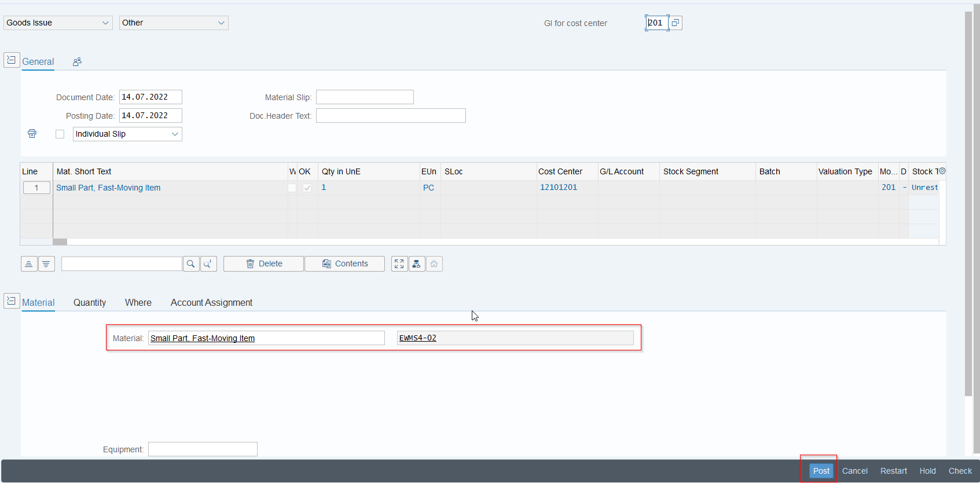Switch to the Where tab
980x483 pixels.
(x=138, y=302)
